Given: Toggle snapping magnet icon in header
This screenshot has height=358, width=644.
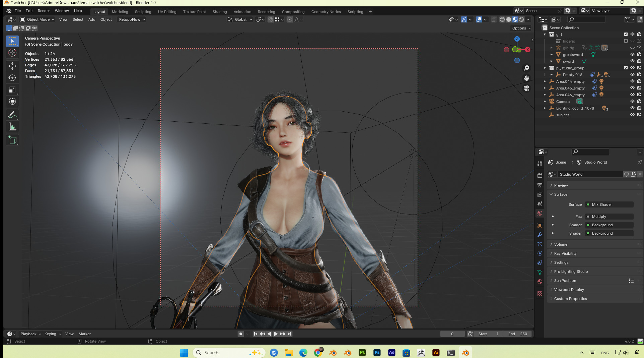Looking at the screenshot, I should pos(271,19).
